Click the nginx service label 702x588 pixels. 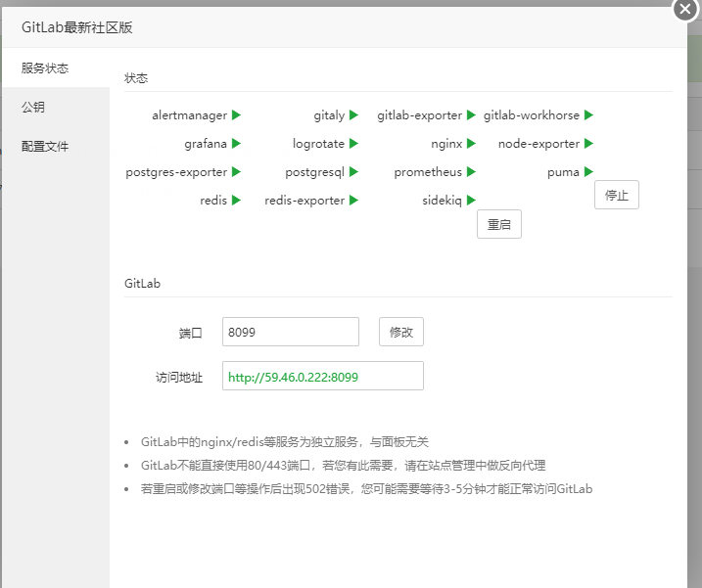446,144
